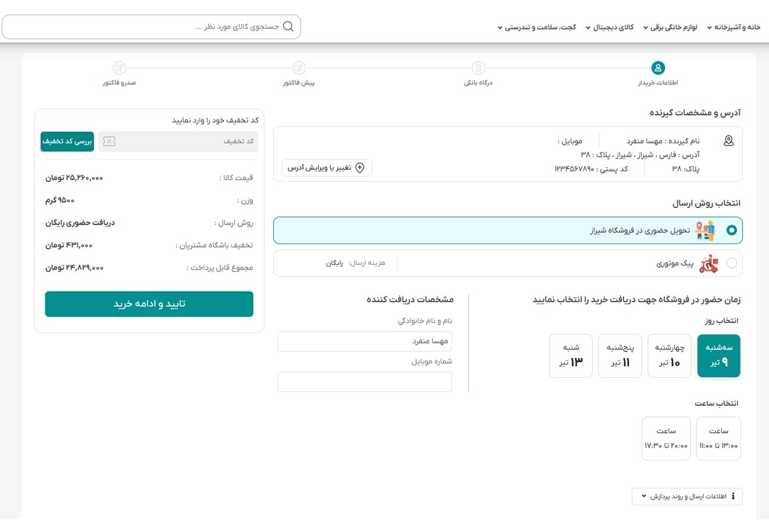Click تغییر یا ویرایش آدرس button

coord(327,168)
